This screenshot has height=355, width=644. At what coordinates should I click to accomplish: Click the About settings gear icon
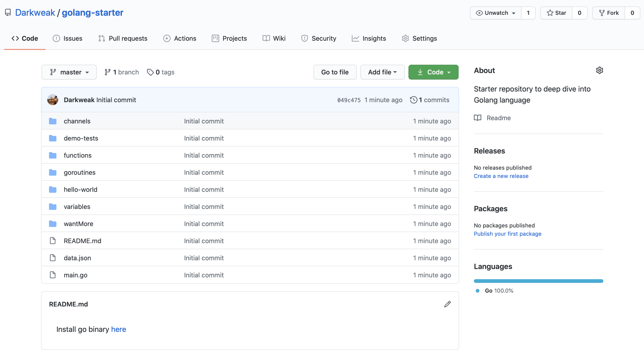click(599, 70)
